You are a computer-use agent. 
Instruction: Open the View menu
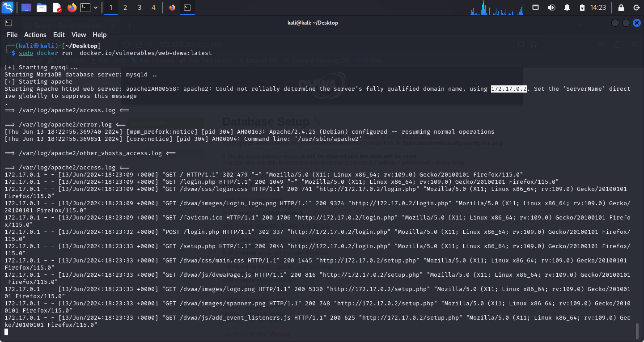pyautogui.click(x=79, y=35)
